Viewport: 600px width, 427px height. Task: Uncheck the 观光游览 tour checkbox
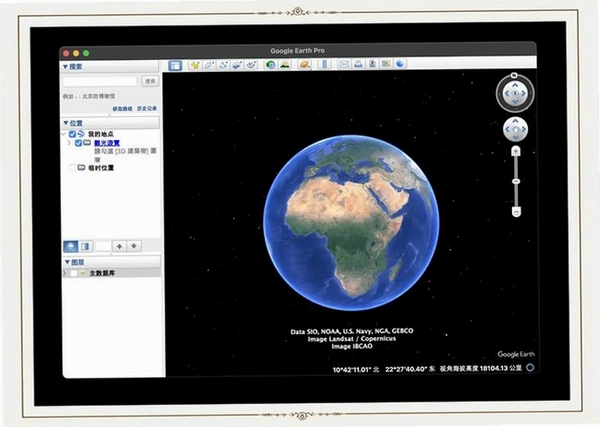tap(78, 143)
